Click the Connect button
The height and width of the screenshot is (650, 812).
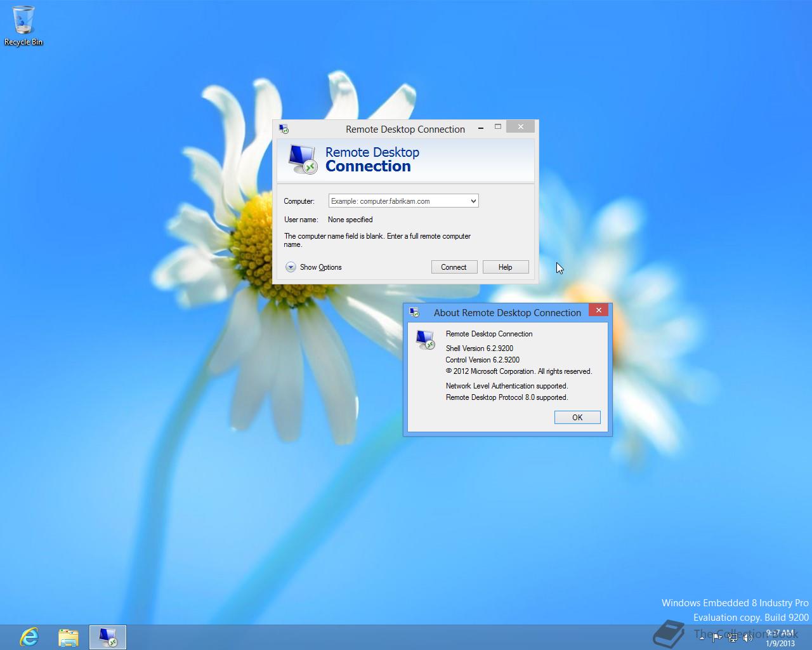[454, 267]
